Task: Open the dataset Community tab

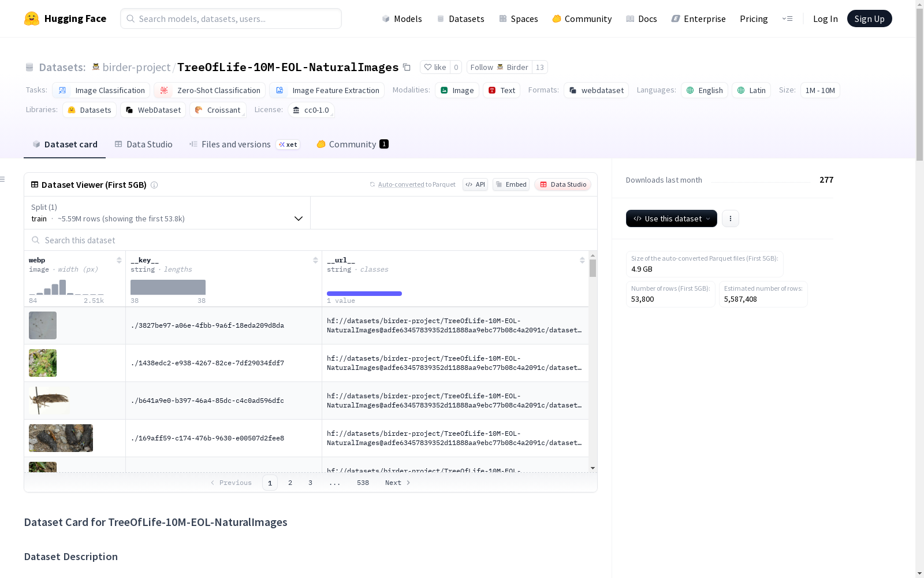Action: point(352,144)
